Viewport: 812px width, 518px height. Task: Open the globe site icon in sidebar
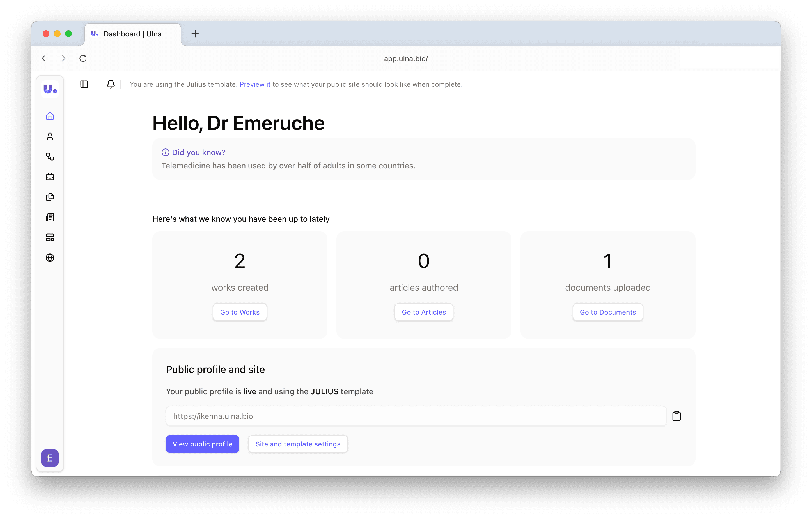click(x=50, y=258)
